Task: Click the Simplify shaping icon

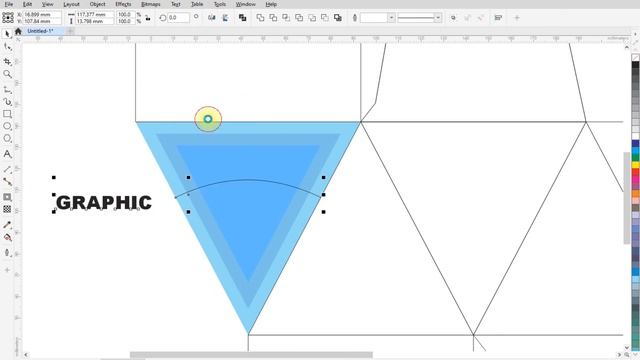Action: click(299, 18)
